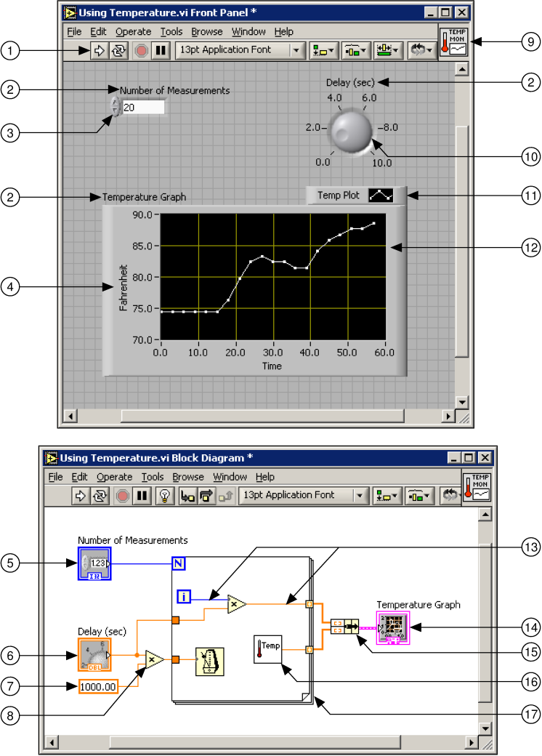Click the Run arrow in the Front Panel toolbar
The image size is (542, 756).
coord(100,50)
